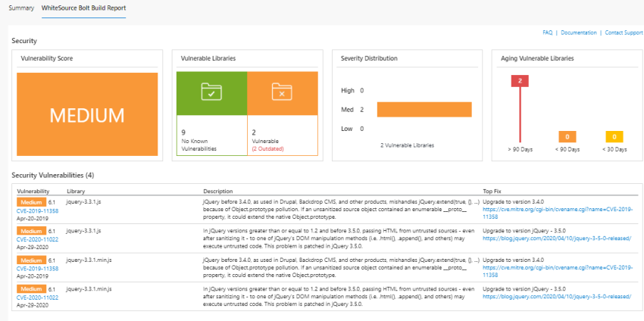This screenshot has width=644, height=321.
Task: Click the 2 Vulnerable (2 Outdated) box
Action: pos(283,136)
